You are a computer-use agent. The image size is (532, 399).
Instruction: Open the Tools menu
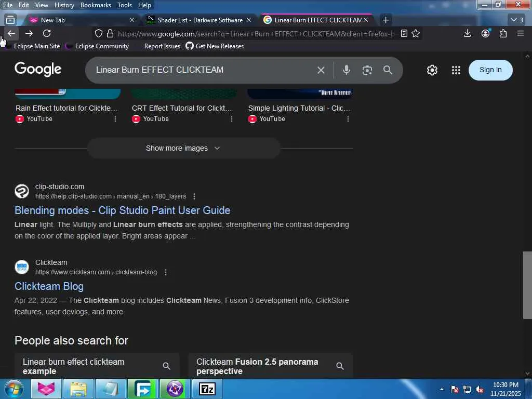pos(125,5)
